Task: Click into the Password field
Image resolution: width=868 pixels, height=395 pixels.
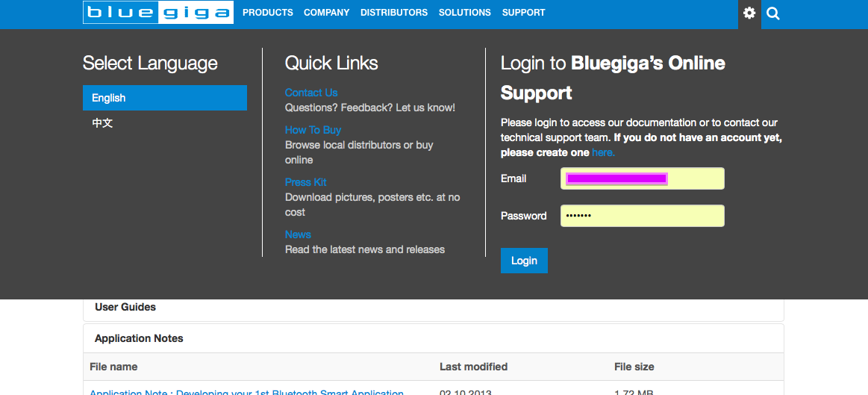Action: tap(642, 216)
